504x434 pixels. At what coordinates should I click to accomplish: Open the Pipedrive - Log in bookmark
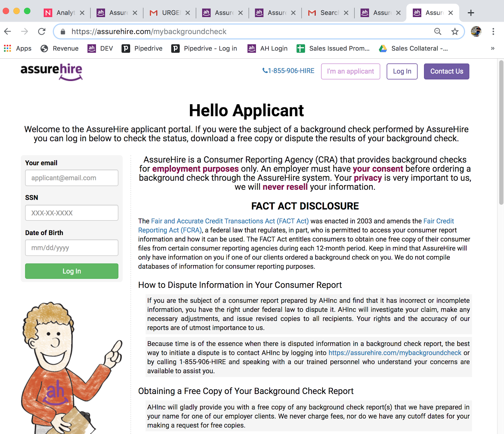click(204, 49)
